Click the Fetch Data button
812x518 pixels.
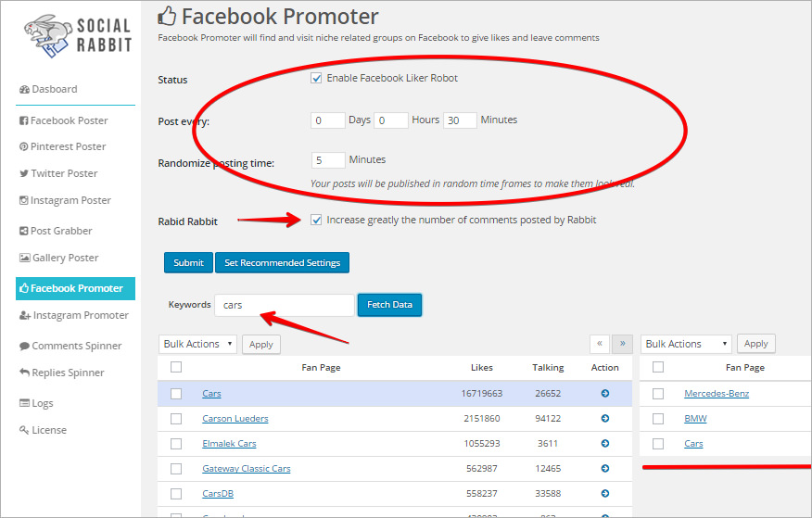point(389,305)
